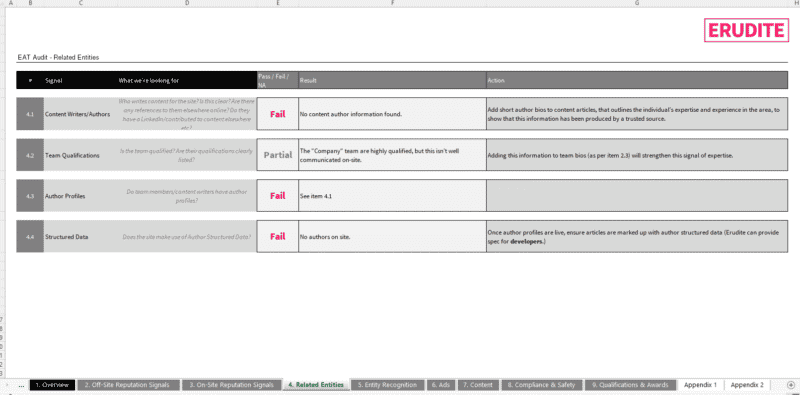This screenshot has height=395, width=800.
Task: Switch to Compliance & Safety tab
Action: tap(541, 385)
